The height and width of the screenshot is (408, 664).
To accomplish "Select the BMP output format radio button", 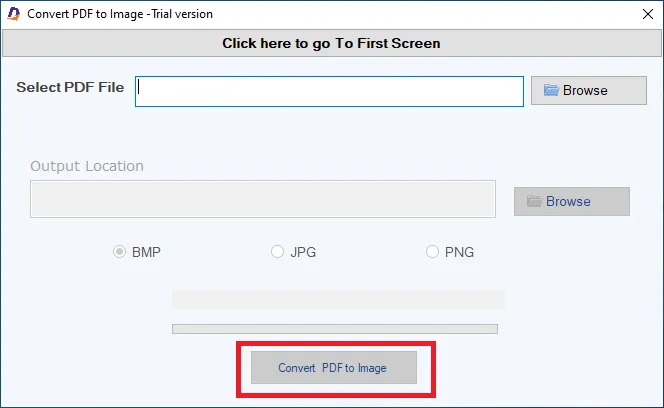I will (x=119, y=252).
